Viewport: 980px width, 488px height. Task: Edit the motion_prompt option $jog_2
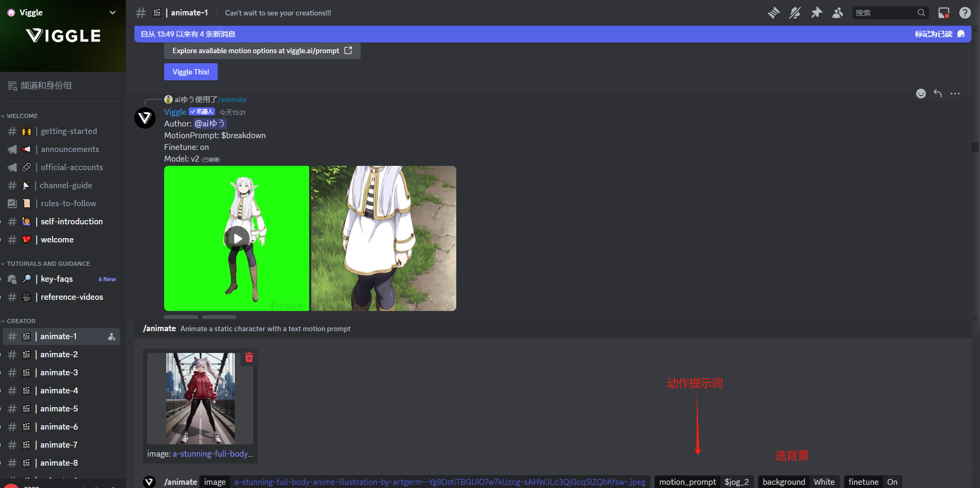point(737,482)
